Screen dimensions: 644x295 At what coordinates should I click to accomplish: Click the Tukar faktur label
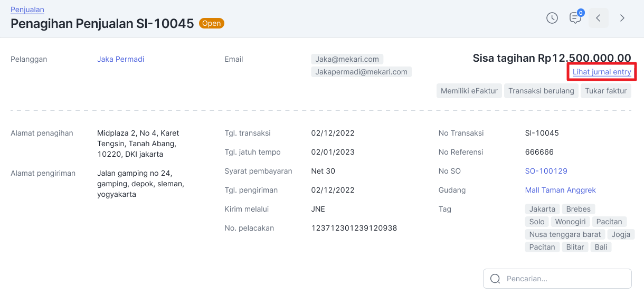click(605, 91)
